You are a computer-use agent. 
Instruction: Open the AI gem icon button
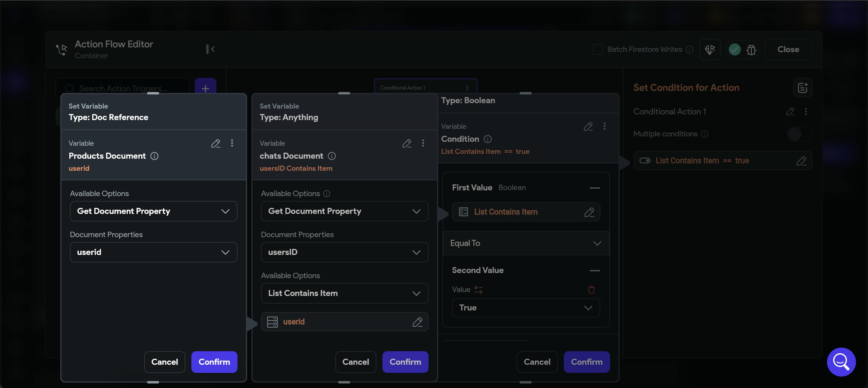[x=710, y=49]
